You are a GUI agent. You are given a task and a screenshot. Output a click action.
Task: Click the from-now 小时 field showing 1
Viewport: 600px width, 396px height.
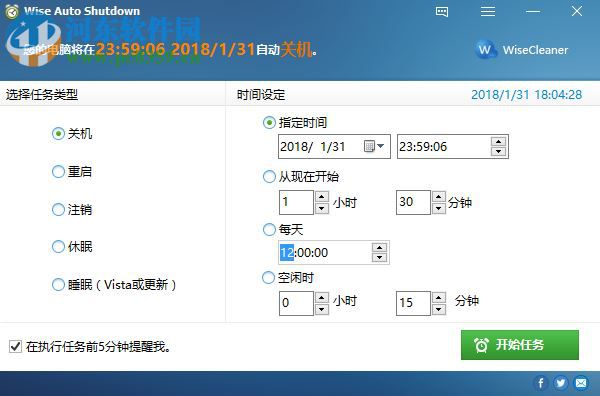coord(297,202)
